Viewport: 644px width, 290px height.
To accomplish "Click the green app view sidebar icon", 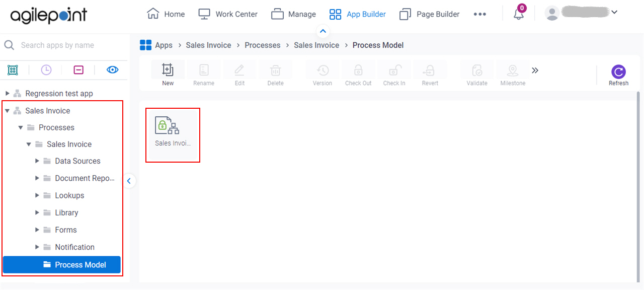I will pos(13,70).
